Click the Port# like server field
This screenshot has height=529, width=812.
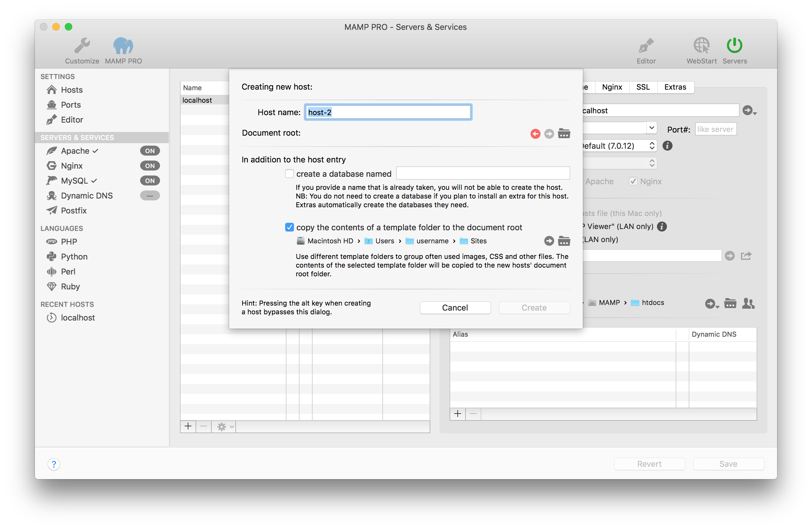click(x=715, y=129)
